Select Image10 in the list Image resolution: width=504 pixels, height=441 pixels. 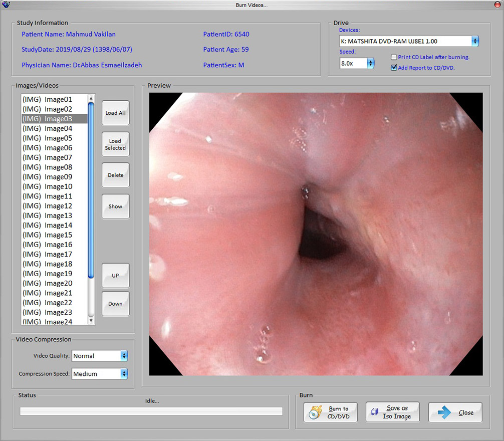(54, 186)
